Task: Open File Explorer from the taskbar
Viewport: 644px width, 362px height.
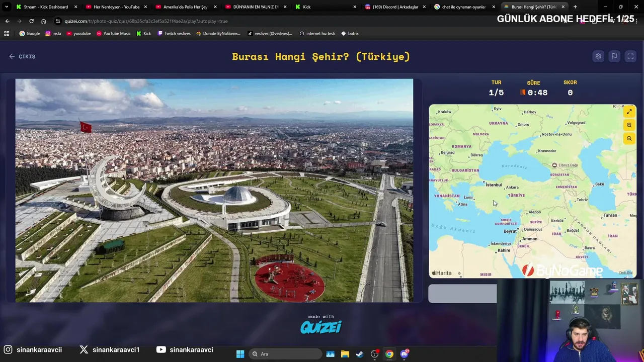Action: (345, 354)
